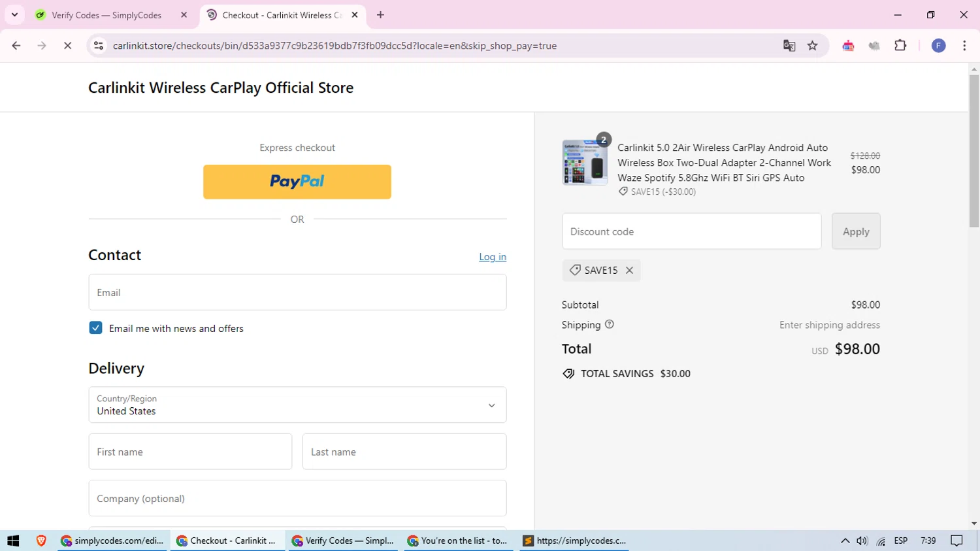Close the Checkout Carlinkit tab
The width and height of the screenshot is (980, 551).
pos(355,15)
